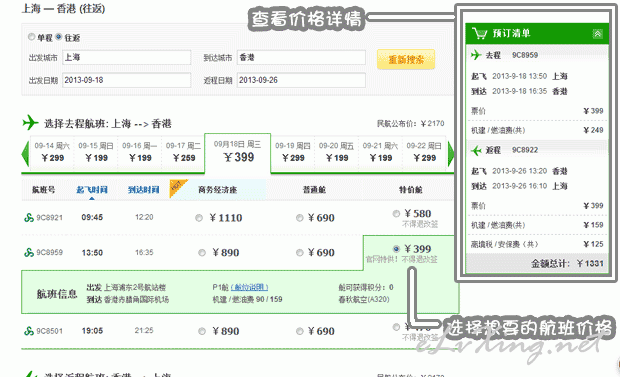Select the 09-22 周日 ¥299 date tab

(x=424, y=153)
